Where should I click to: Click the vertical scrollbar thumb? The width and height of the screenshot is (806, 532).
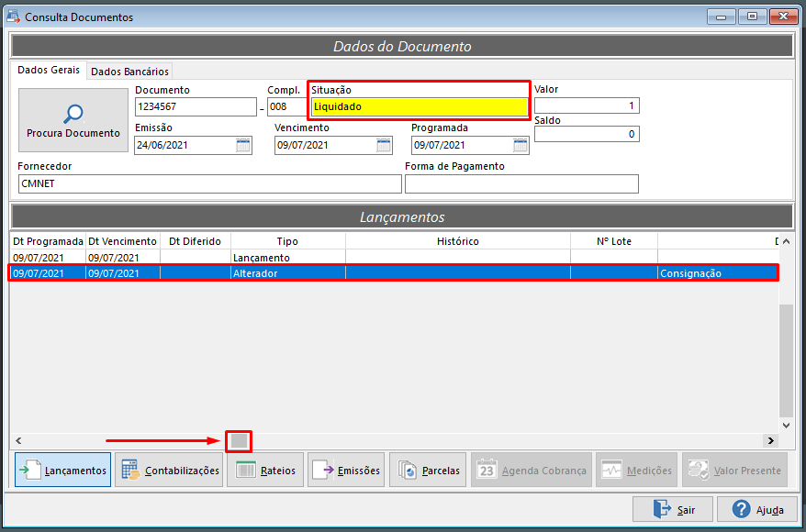tap(786, 360)
